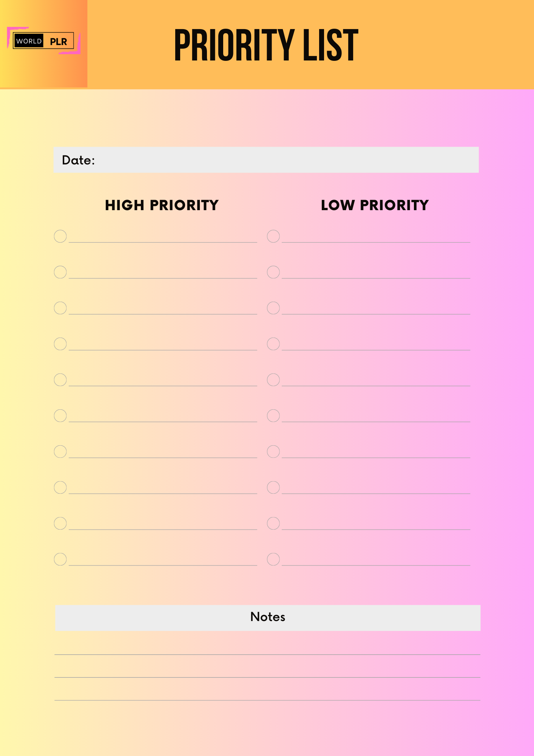
Task: Click the last Notes writing line
Action: point(267,700)
